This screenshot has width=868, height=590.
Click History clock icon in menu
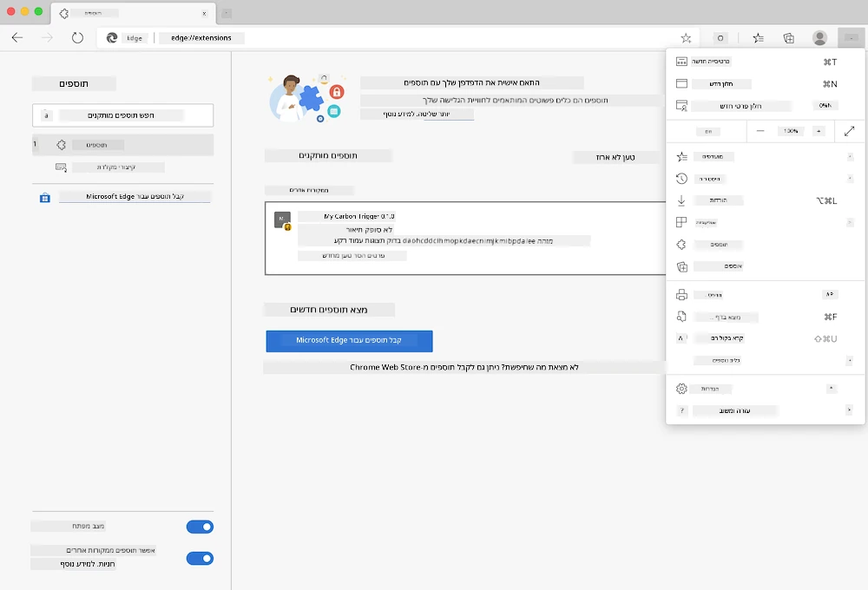click(681, 178)
